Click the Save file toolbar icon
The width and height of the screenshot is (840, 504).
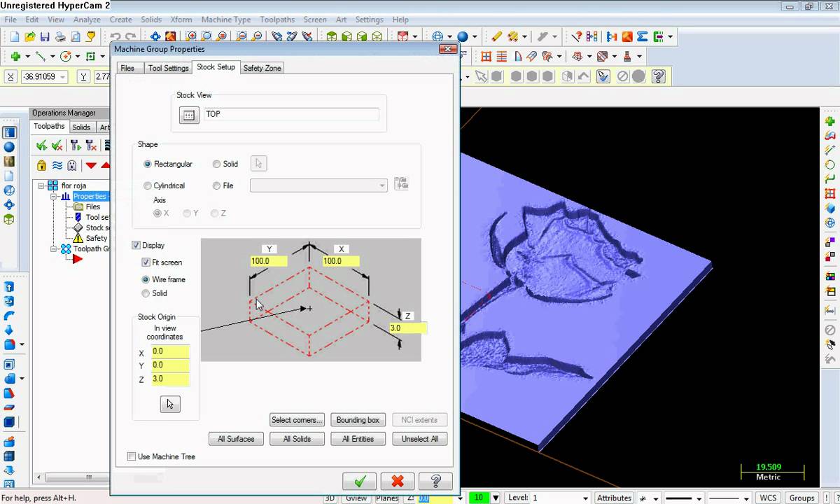pos(45,37)
